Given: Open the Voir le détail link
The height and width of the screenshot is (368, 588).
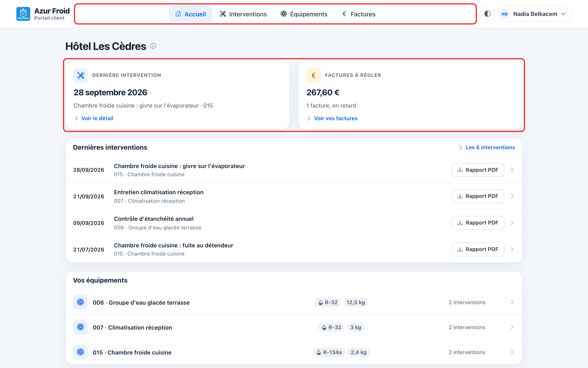Looking at the screenshot, I should tap(94, 118).
